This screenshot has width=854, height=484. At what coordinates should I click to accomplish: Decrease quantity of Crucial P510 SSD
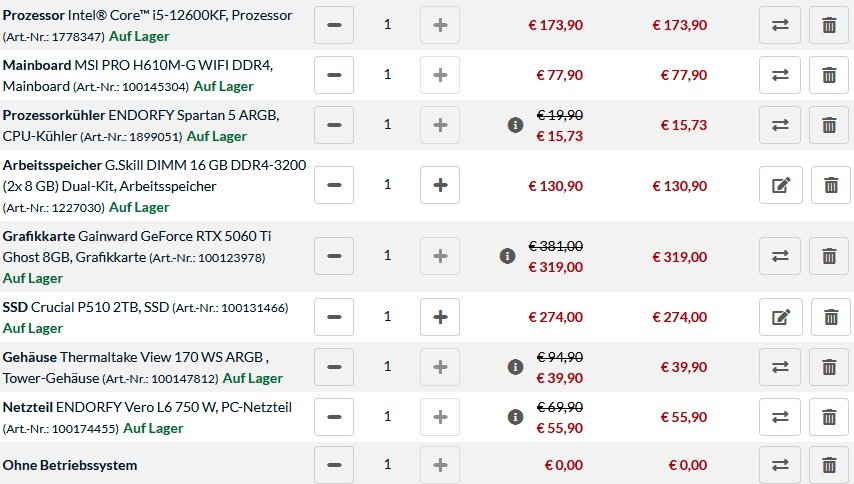(x=334, y=317)
